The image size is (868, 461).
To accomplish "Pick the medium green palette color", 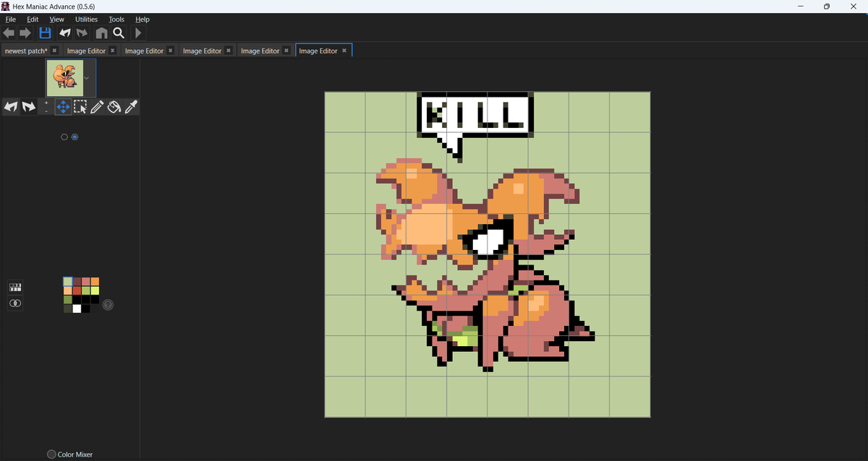I will tap(86, 290).
